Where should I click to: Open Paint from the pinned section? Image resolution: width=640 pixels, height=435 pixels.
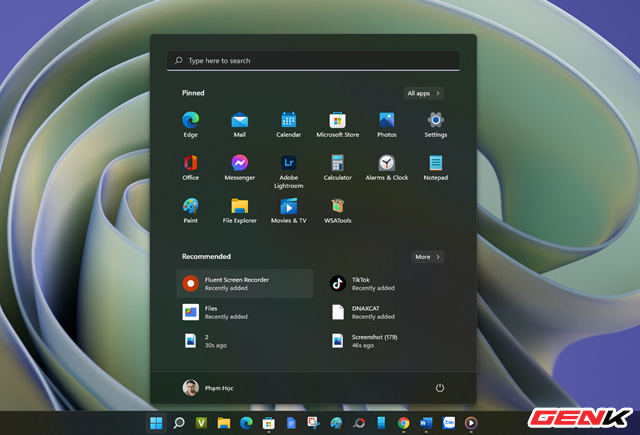(191, 211)
